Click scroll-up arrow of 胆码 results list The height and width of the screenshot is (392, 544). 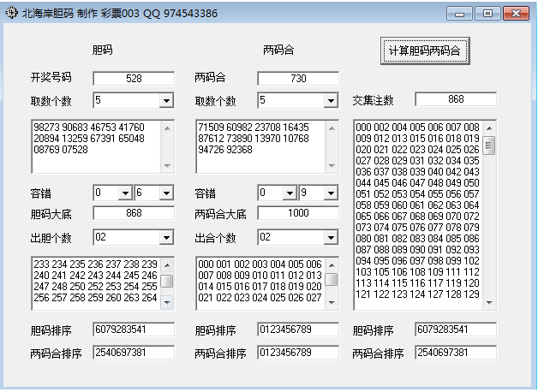167,264
